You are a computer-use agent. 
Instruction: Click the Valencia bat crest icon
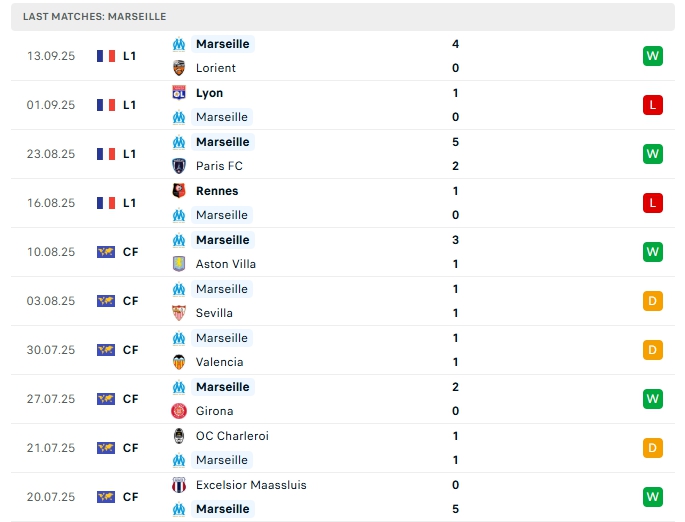click(179, 362)
